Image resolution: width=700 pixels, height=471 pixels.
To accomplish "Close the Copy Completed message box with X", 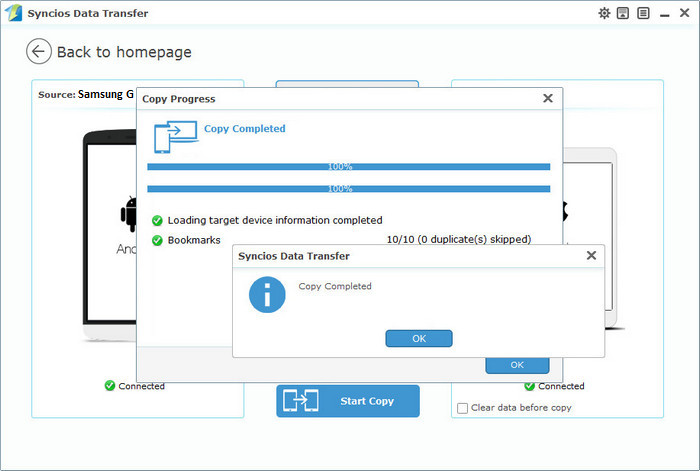I will [591, 255].
